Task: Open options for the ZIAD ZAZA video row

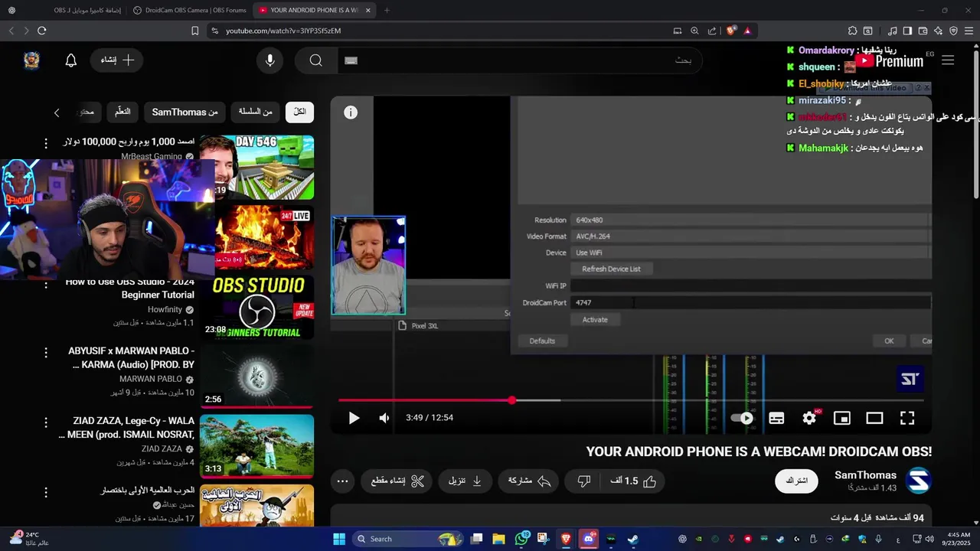Action: pos(46,422)
